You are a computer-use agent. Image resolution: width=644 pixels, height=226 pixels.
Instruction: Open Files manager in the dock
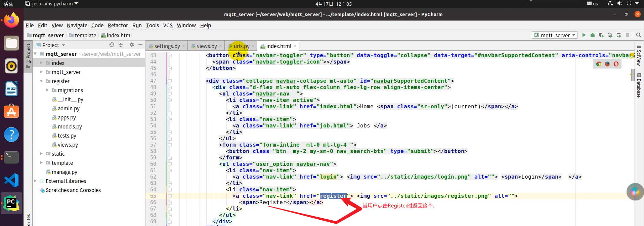click(x=11, y=43)
